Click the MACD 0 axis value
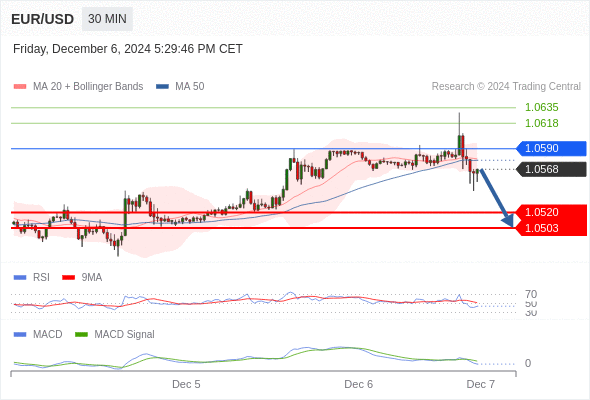Screen dimensions: 590x400 tap(528, 363)
